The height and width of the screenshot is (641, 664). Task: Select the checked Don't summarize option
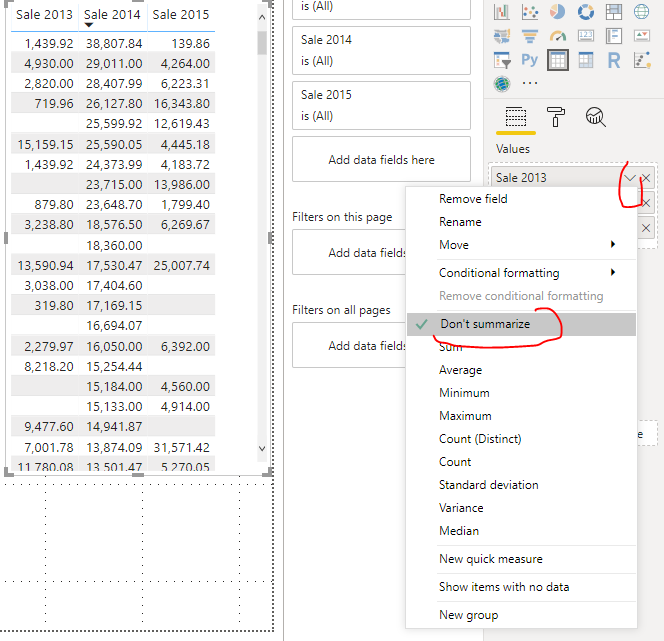point(521,324)
